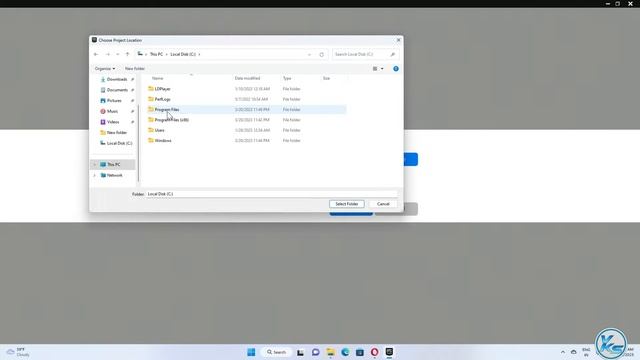Click the Select Folder button
The image size is (640, 360).
click(347, 204)
